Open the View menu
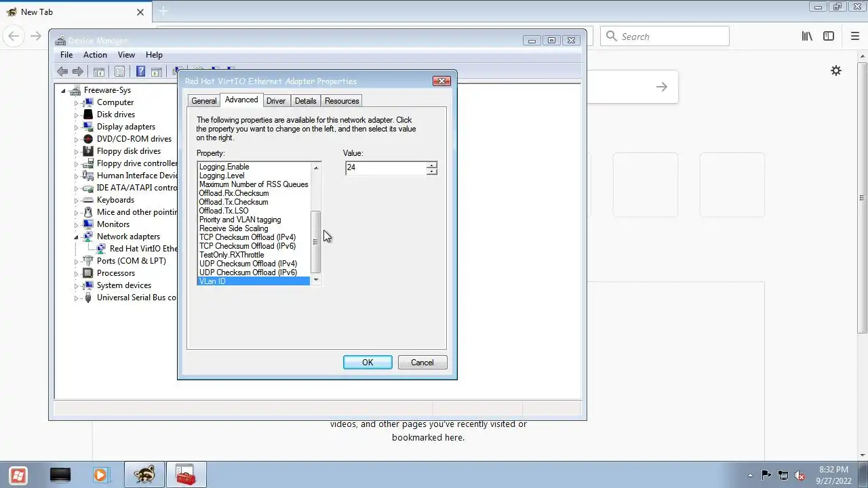The height and width of the screenshot is (488, 868). click(x=126, y=55)
